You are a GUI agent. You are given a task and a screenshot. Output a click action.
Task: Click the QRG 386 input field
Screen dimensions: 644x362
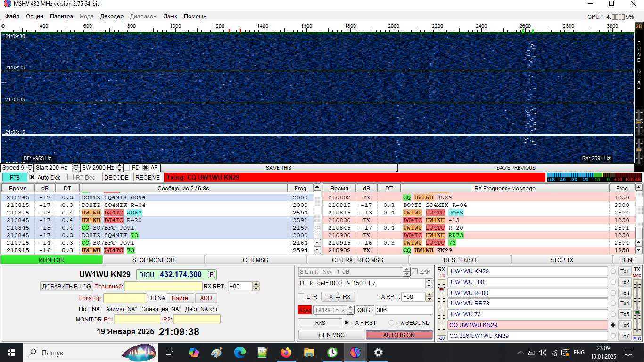pos(403,310)
